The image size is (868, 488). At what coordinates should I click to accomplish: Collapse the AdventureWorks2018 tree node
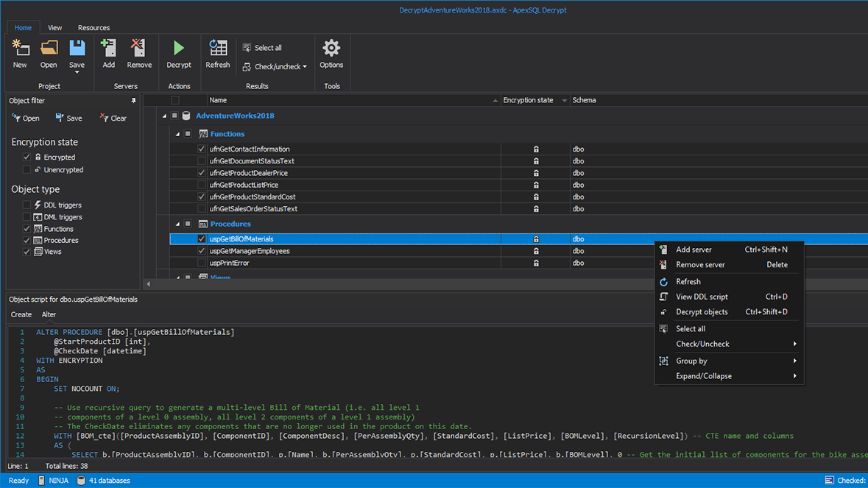point(164,116)
